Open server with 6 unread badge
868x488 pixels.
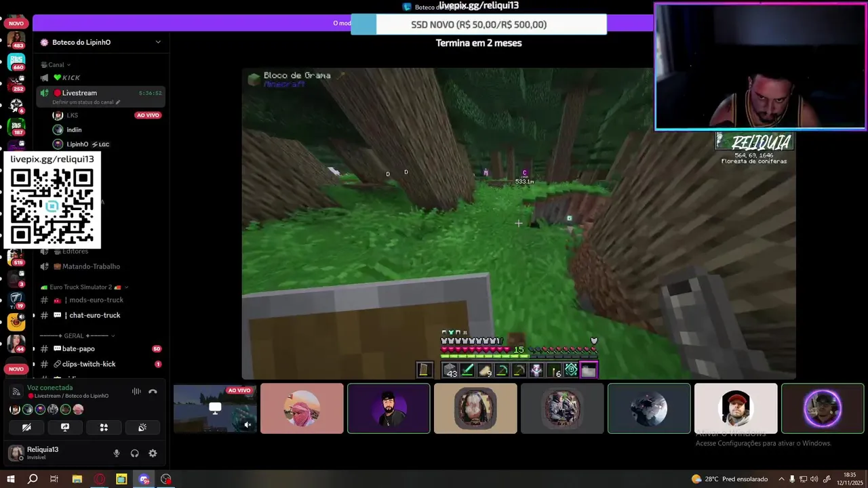[16, 105]
